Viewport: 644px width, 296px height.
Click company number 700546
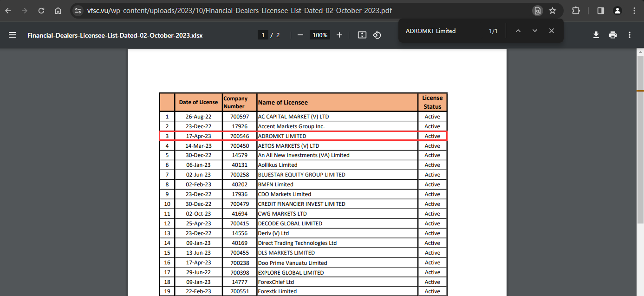point(240,136)
